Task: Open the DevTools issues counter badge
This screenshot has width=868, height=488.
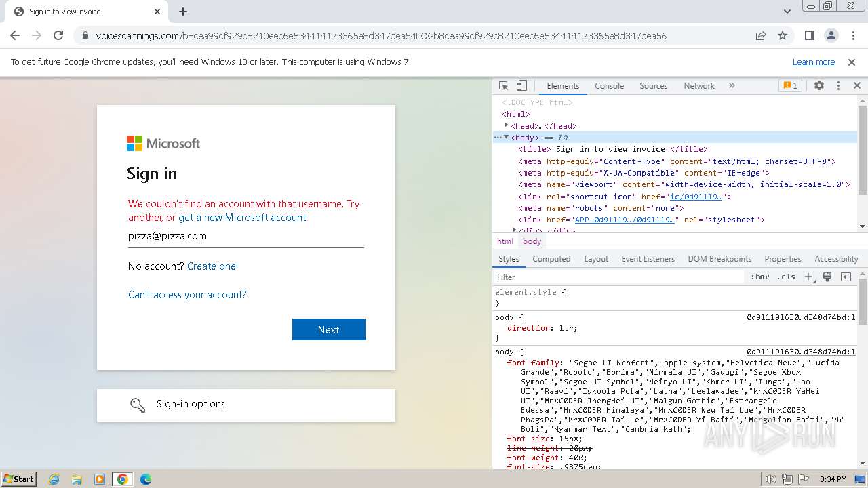Action: tap(791, 86)
